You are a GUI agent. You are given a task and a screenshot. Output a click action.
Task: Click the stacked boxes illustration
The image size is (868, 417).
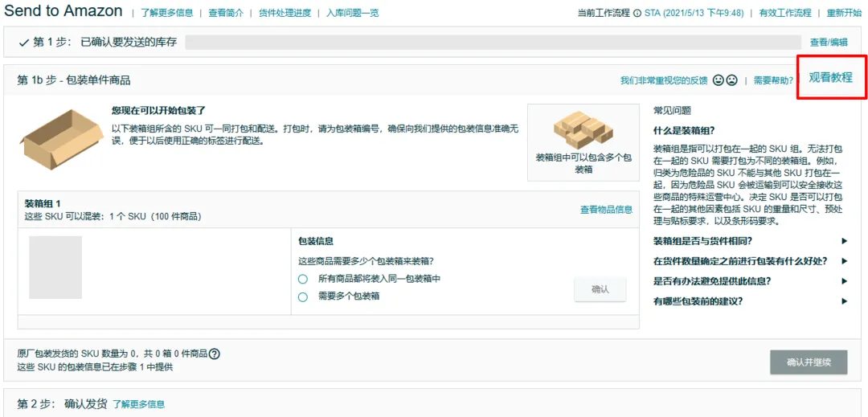[583, 129]
